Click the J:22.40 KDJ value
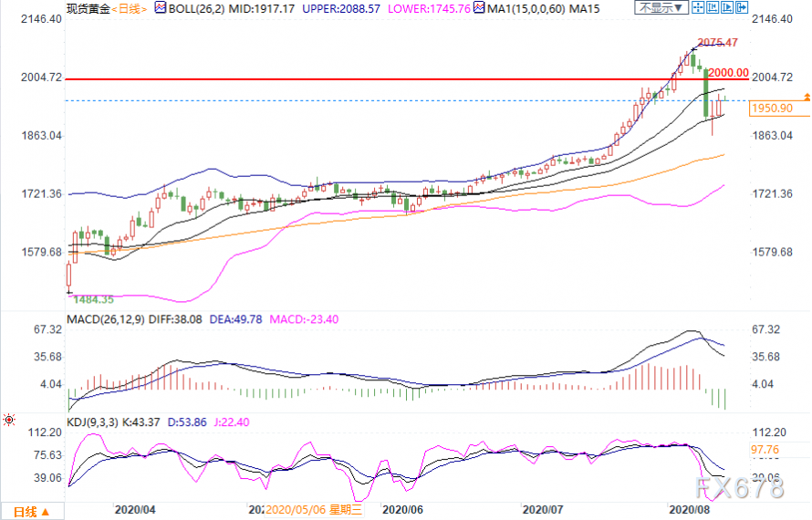812x520 pixels. point(232,422)
